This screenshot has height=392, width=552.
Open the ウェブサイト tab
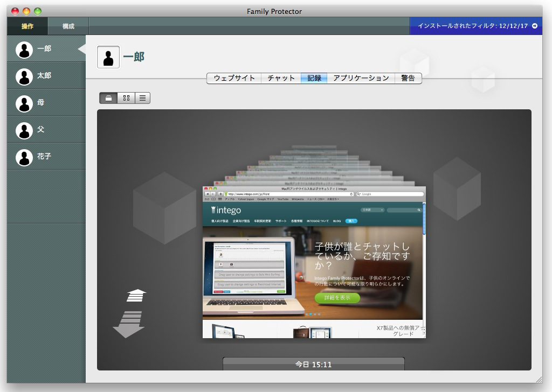click(x=234, y=78)
